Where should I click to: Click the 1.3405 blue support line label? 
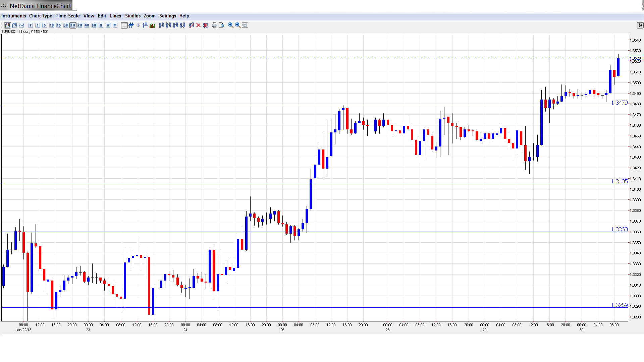(619, 181)
